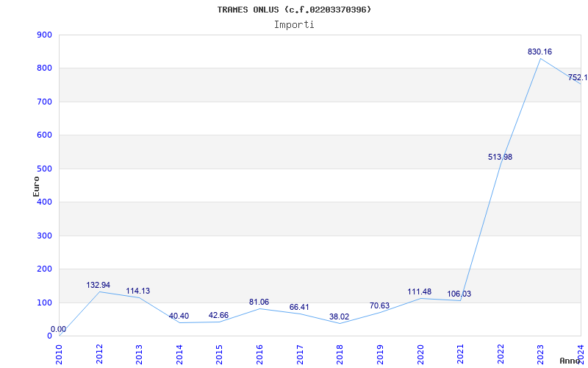Click the 500 y-axis tick

[44, 169]
